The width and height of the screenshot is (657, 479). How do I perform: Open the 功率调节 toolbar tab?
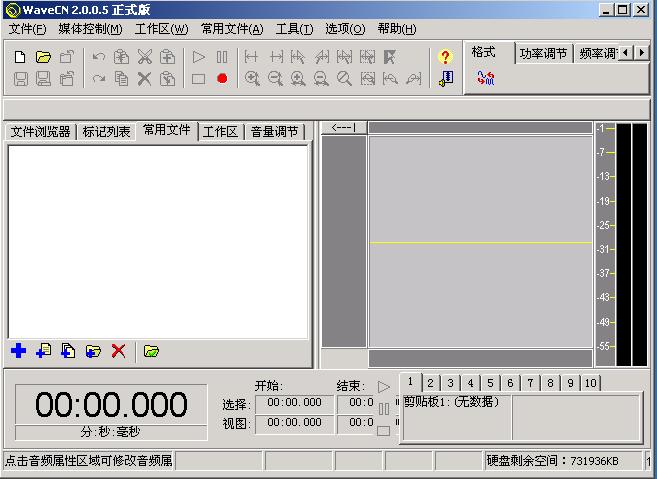click(543, 53)
